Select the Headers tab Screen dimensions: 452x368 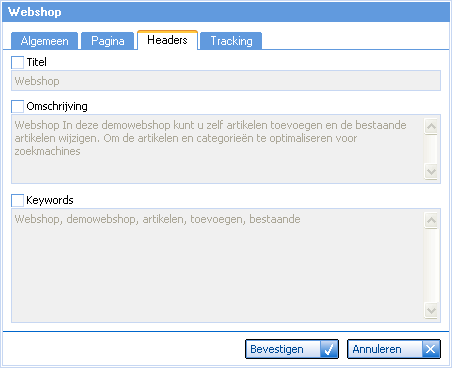[167, 40]
